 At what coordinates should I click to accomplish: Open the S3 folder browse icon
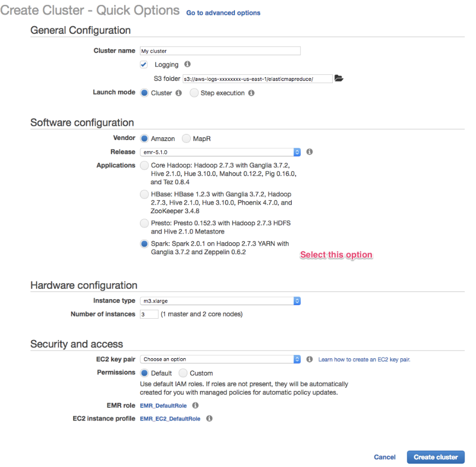[339, 79]
